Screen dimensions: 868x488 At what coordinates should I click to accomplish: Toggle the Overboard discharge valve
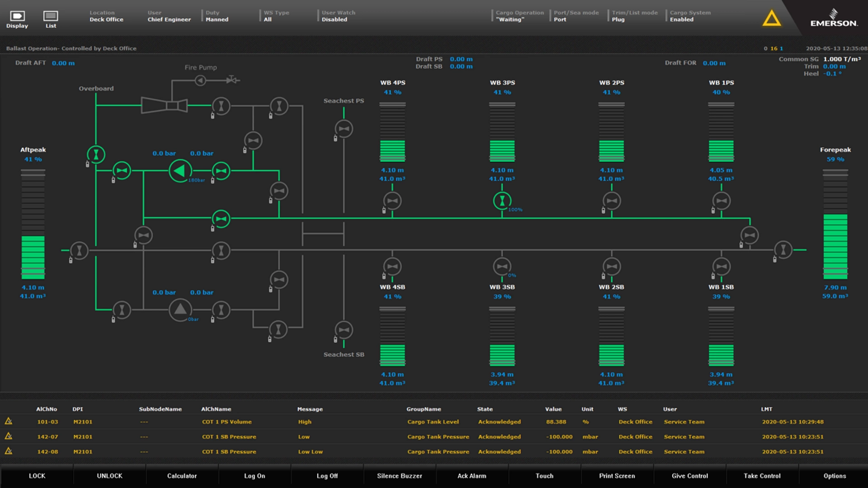point(96,154)
